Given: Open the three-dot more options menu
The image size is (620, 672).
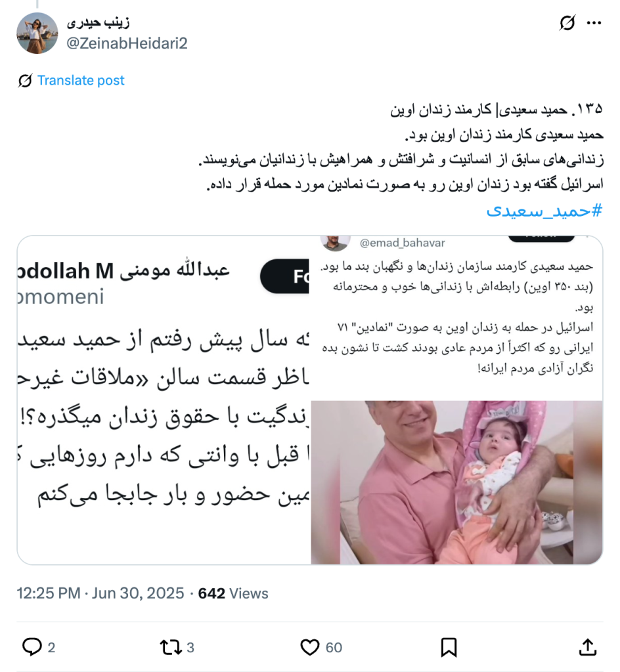Looking at the screenshot, I should pyautogui.click(x=594, y=23).
